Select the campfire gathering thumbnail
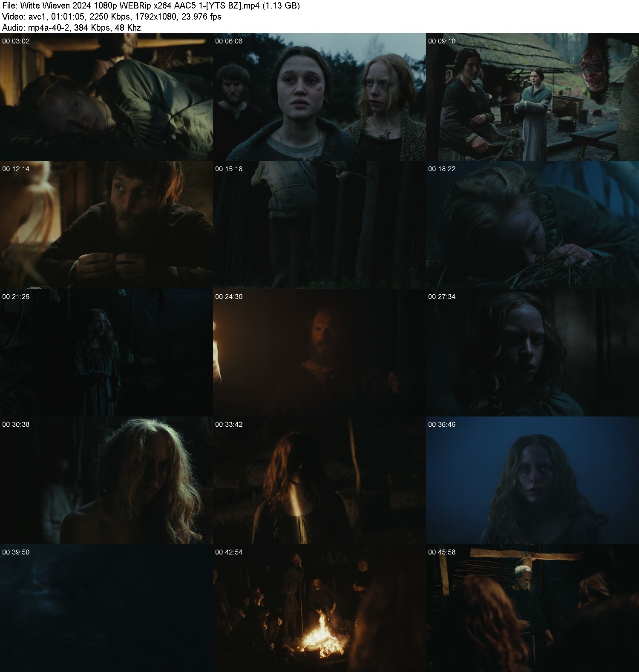Image resolution: width=639 pixels, height=672 pixels. [x=319, y=608]
